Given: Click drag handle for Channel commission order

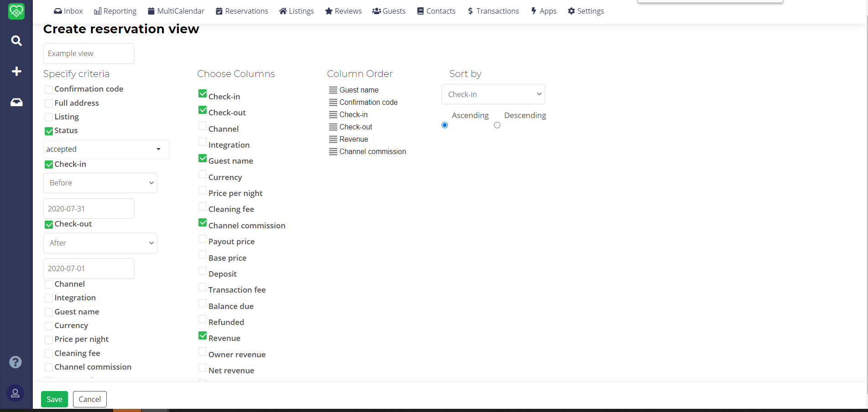Looking at the screenshot, I should [x=333, y=152].
